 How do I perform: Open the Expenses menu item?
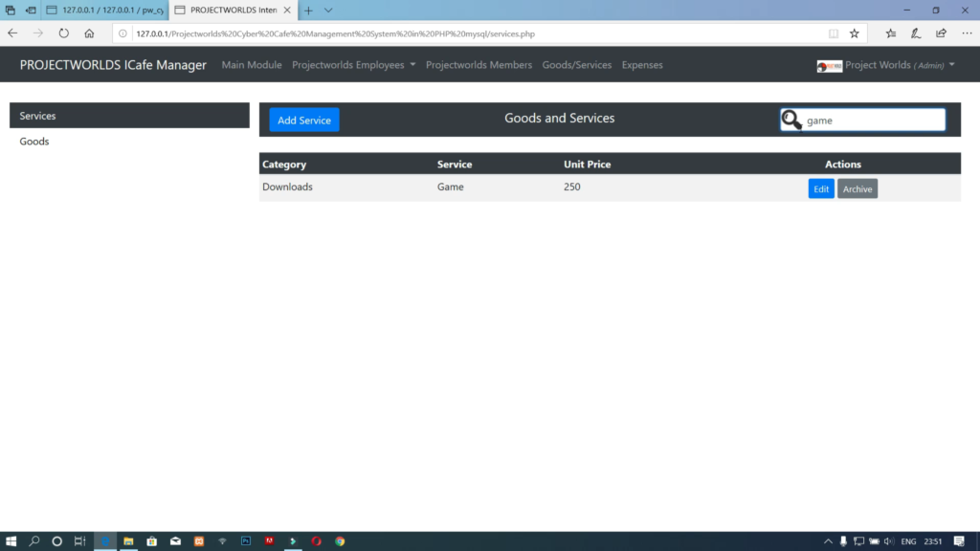point(642,65)
